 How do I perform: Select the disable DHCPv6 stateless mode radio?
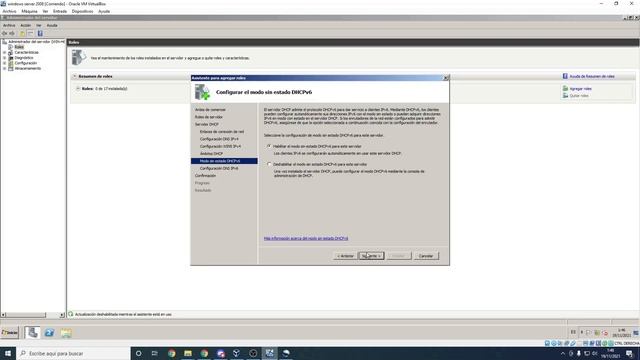coord(269,164)
